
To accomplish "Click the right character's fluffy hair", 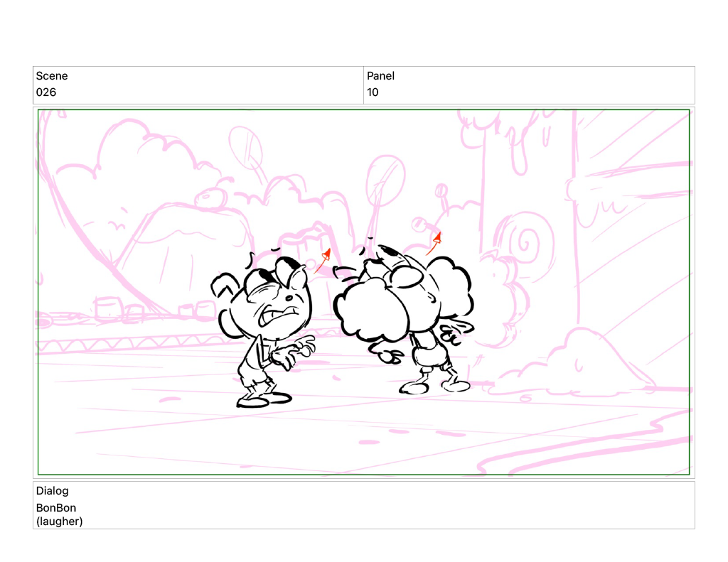I will pyautogui.click(x=373, y=309).
